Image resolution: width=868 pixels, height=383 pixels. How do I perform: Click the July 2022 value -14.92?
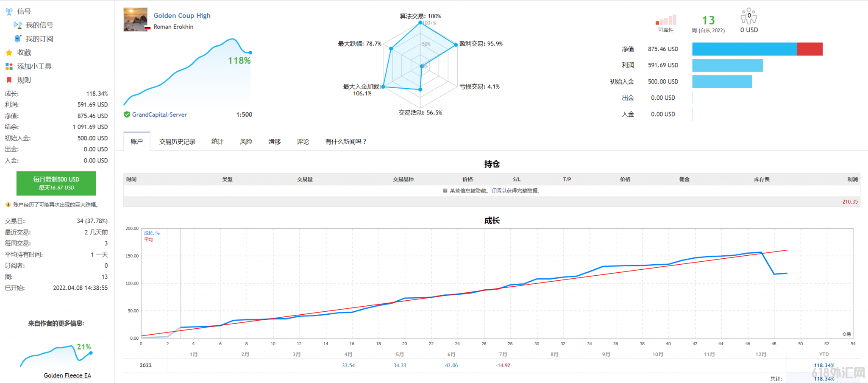[503, 366]
